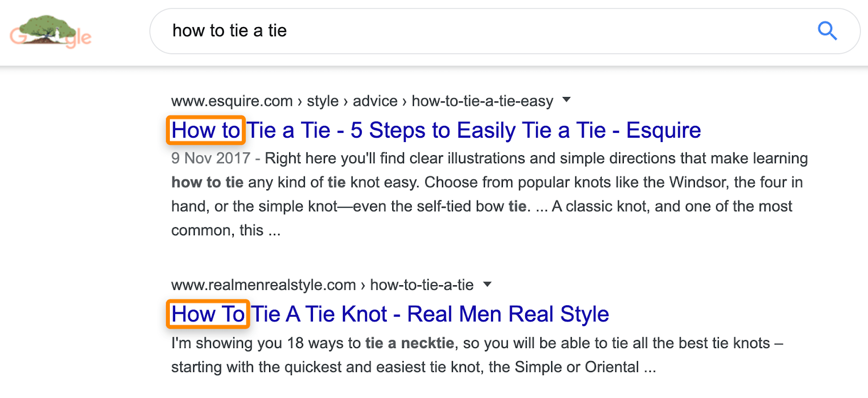Viewport: 868px width, 398px height.
Task: Open the dropdown arrow beside realmenrealstyle.com breadcrumb
Action: tap(488, 284)
